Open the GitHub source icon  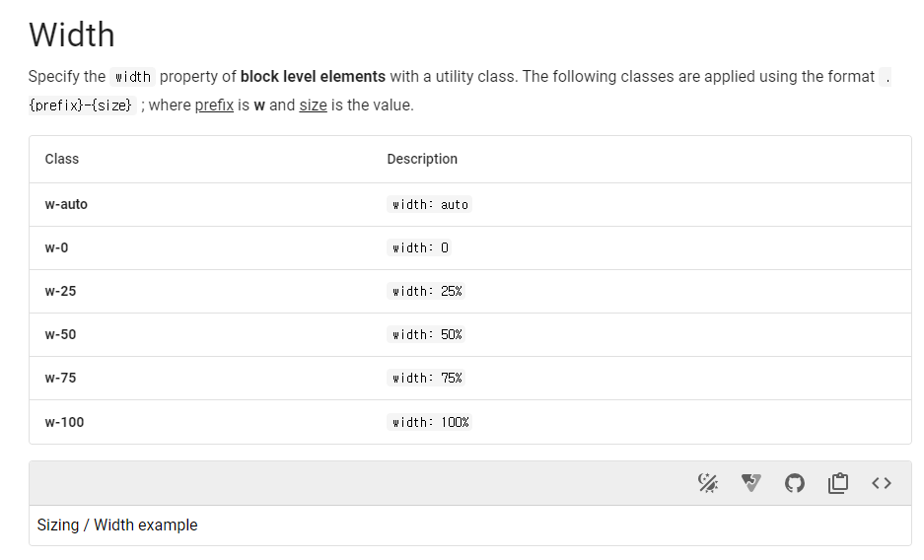(x=795, y=483)
